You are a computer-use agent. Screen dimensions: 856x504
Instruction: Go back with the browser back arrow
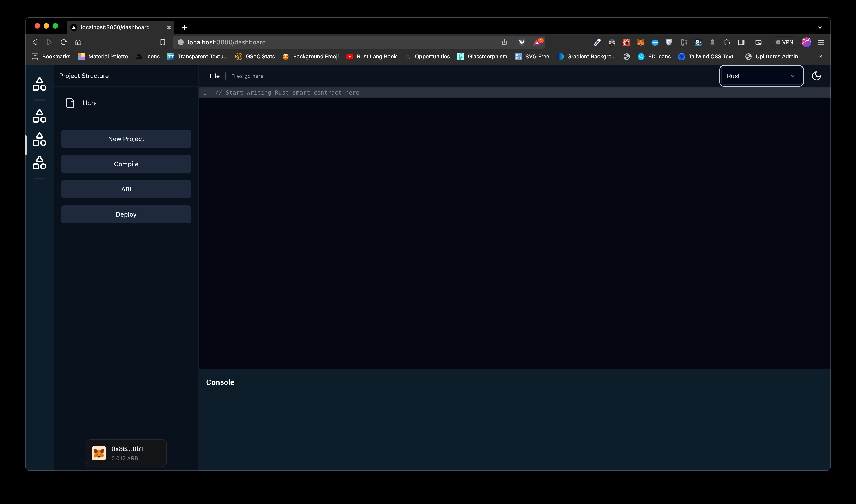(x=35, y=42)
